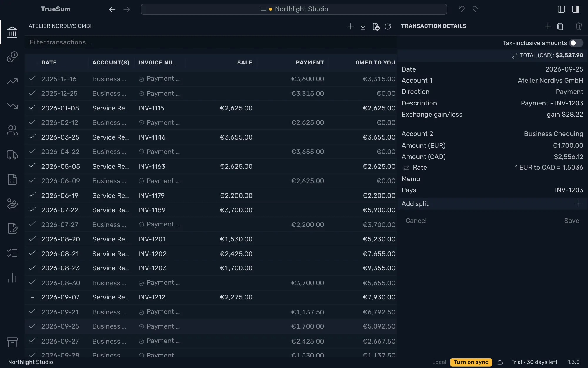The width and height of the screenshot is (588, 368).
Task: Open the expenses trending-down sidebar icon
Action: pos(12,106)
